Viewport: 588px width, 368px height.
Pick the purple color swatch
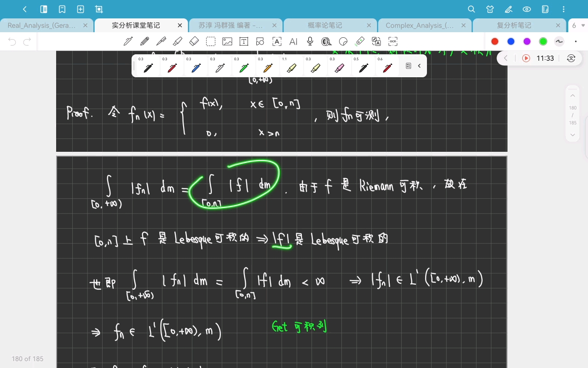(x=527, y=41)
